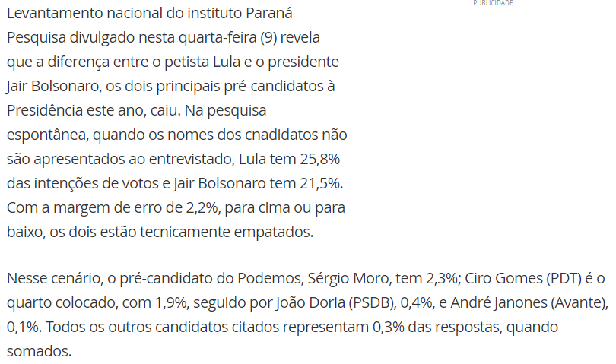
Task: Click the figure "1,9%" in the second paragraph
Action: (x=164, y=305)
